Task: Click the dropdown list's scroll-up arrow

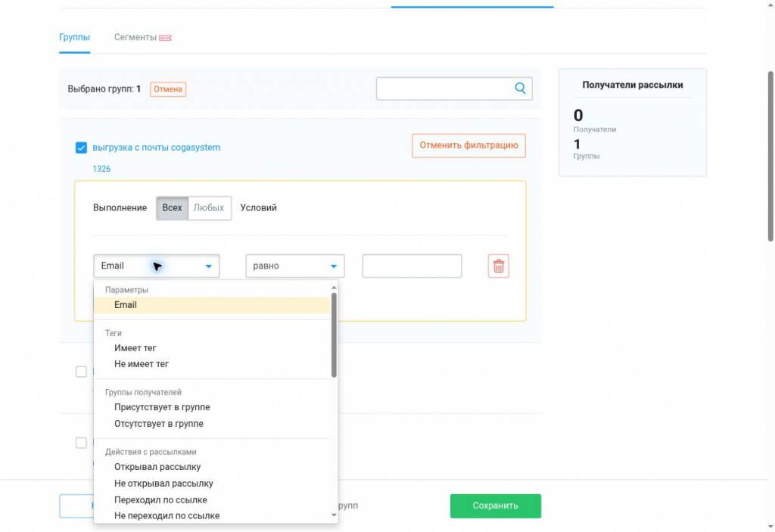Action: pos(334,288)
